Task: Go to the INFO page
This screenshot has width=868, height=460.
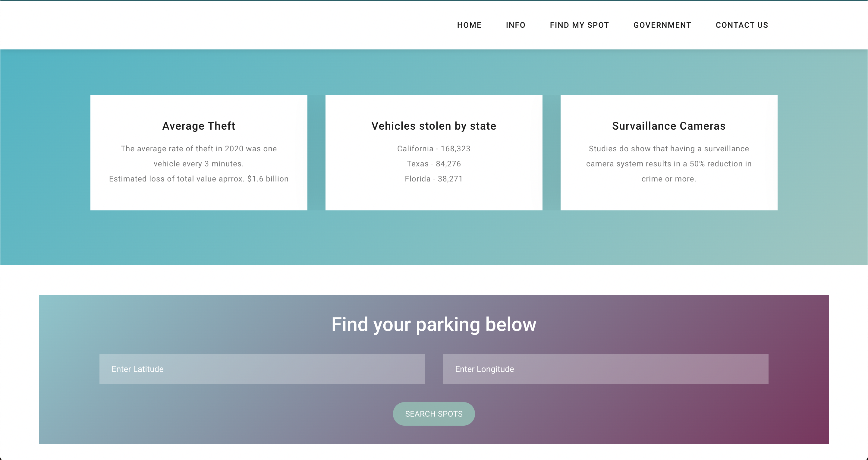Action: tap(516, 25)
